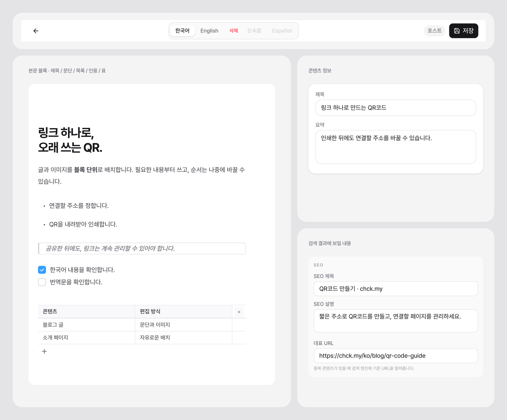Viewport: 507px width, 420px height.
Task: Select the 日本語 language tab
Action: (x=254, y=31)
